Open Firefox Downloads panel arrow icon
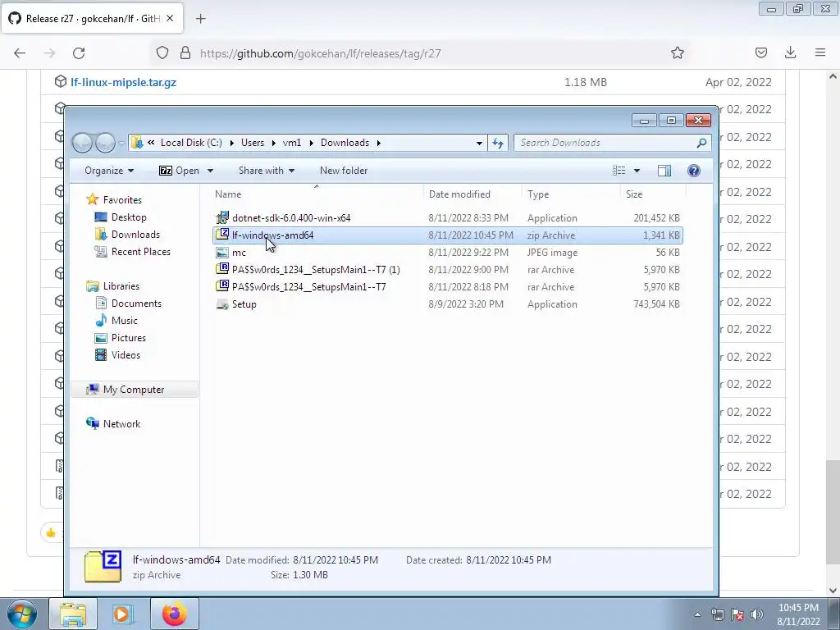The width and height of the screenshot is (840, 630). click(790, 52)
